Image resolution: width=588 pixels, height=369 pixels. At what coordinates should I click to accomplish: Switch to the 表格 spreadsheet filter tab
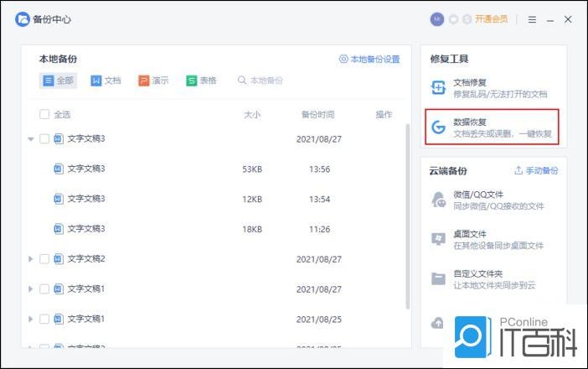pyautogui.click(x=201, y=81)
